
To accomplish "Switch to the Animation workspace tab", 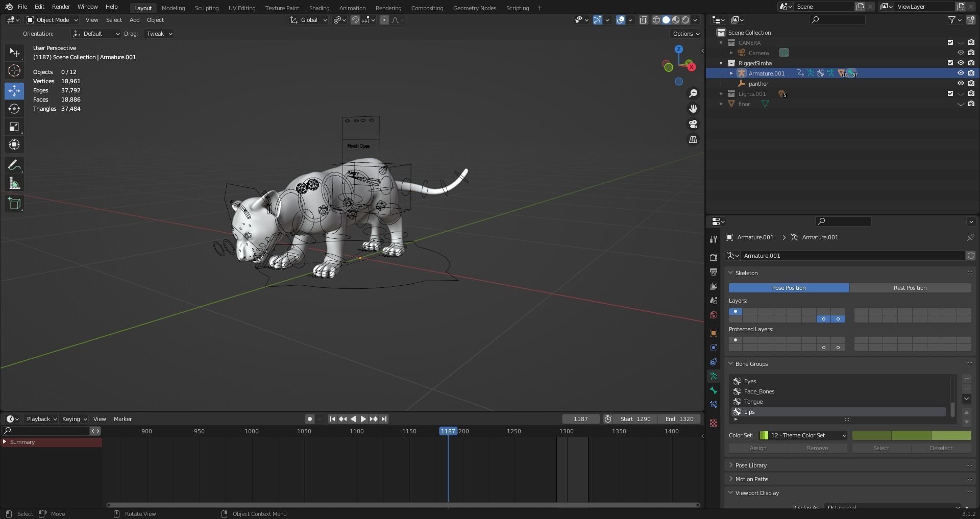I will coord(352,8).
